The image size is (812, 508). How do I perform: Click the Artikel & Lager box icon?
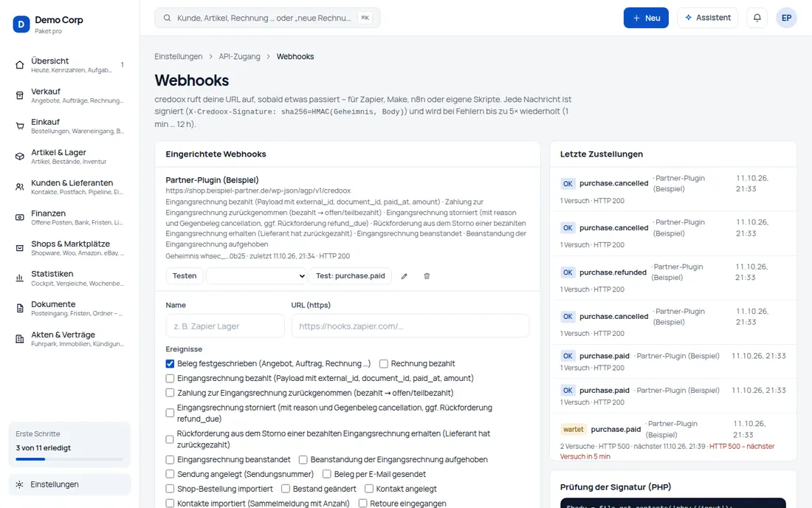tap(20, 157)
